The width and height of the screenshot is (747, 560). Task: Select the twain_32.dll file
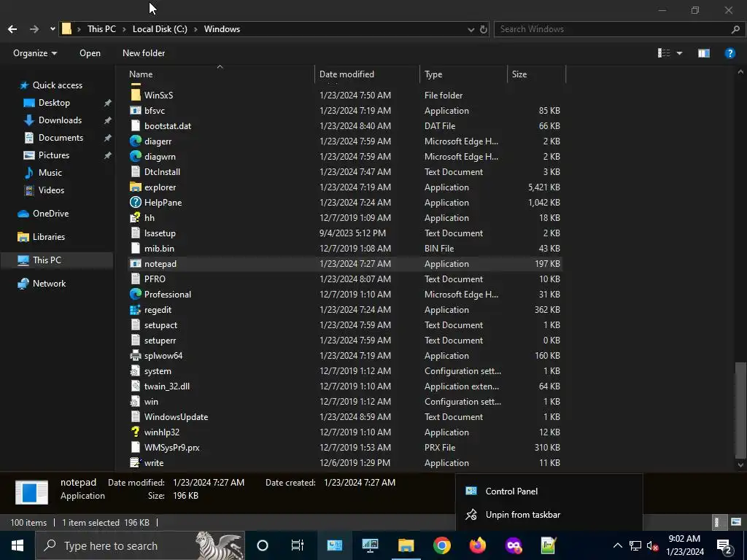[167, 386]
